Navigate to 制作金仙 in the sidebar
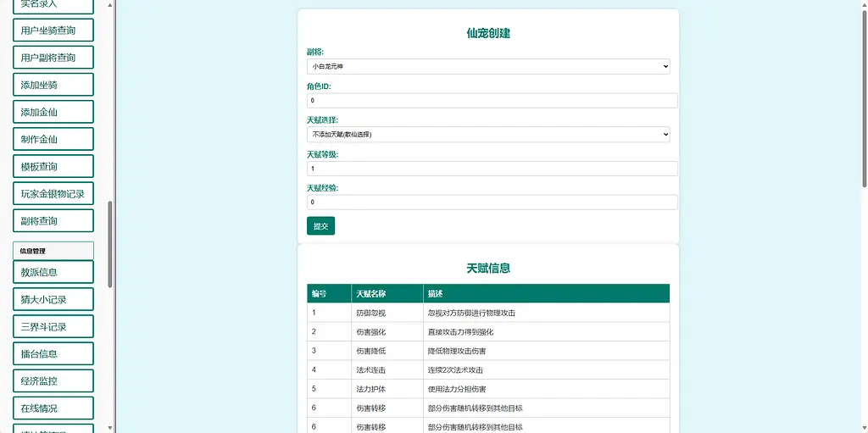The height and width of the screenshot is (433, 868). [53, 139]
